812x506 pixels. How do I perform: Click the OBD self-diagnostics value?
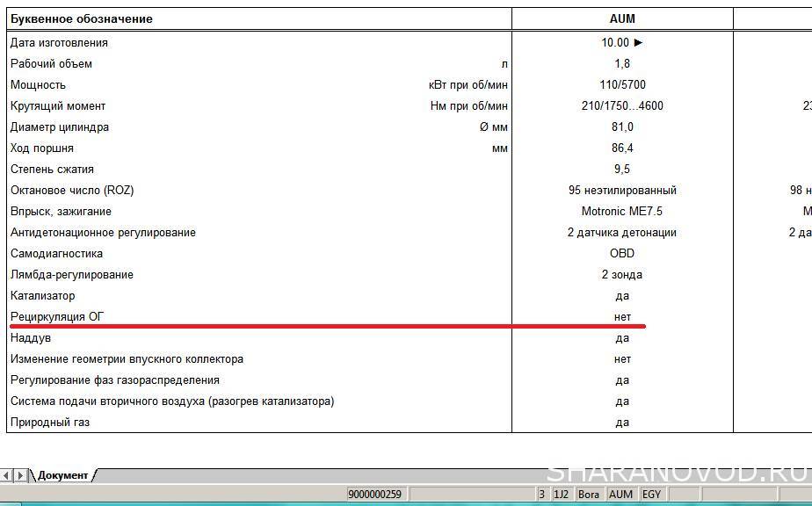621,254
